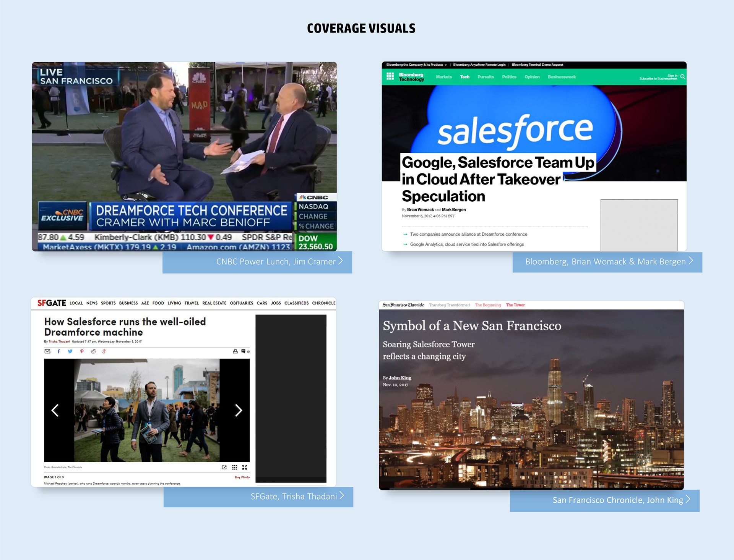
Task: Click the Twitter share icon on SFGate article
Action: point(70,351)
